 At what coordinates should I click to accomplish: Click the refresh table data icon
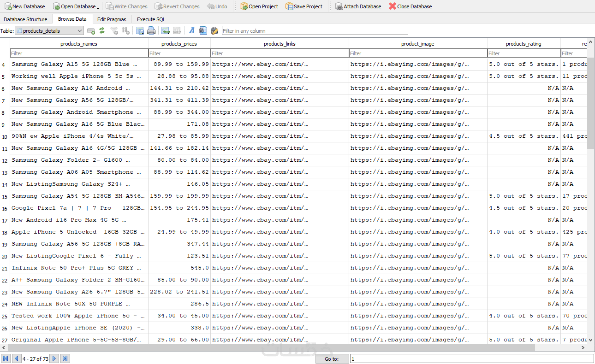[x=102, y=31]
